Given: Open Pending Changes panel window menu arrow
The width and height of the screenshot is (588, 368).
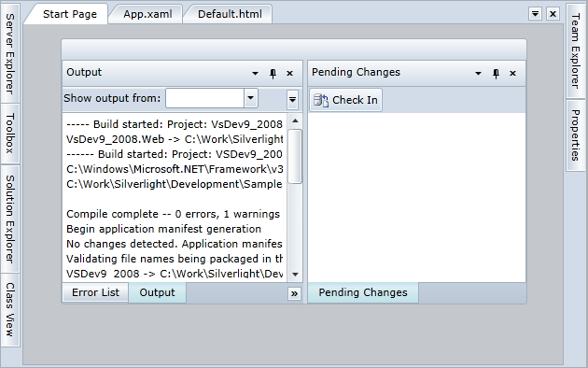Looking at the screenshot, I should [478, 73].
